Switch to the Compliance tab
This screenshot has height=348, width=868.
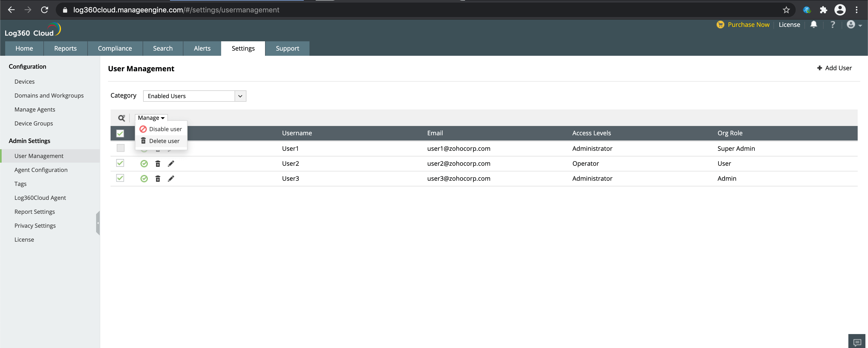coord(115,48)
